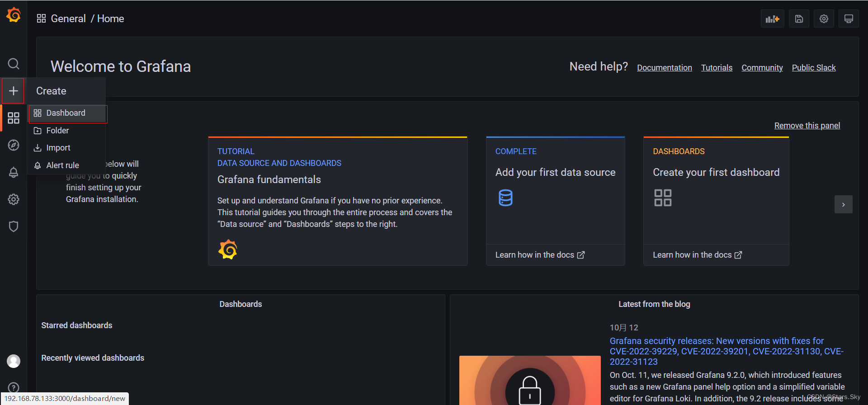Screen dimensions: 868x405
Task: Open the Dashboards four-squares sidebar icon
Action: point(14,118)
